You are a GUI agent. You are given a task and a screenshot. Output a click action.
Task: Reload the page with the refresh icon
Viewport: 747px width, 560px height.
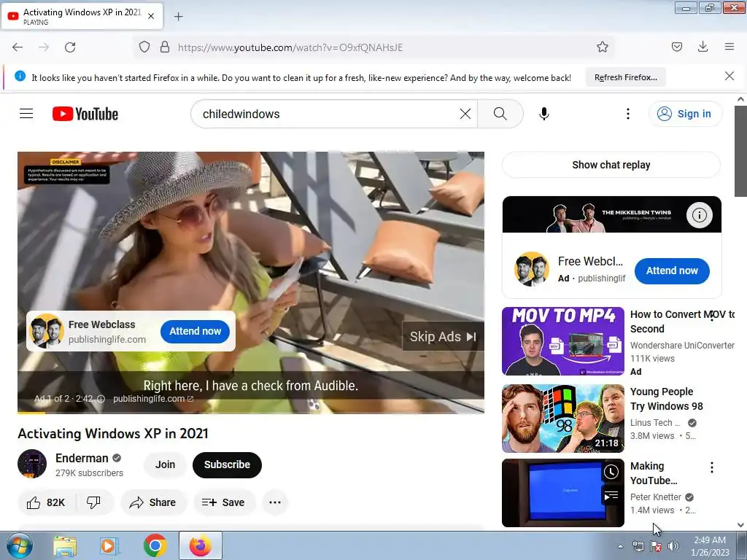[x=70, y=47]
